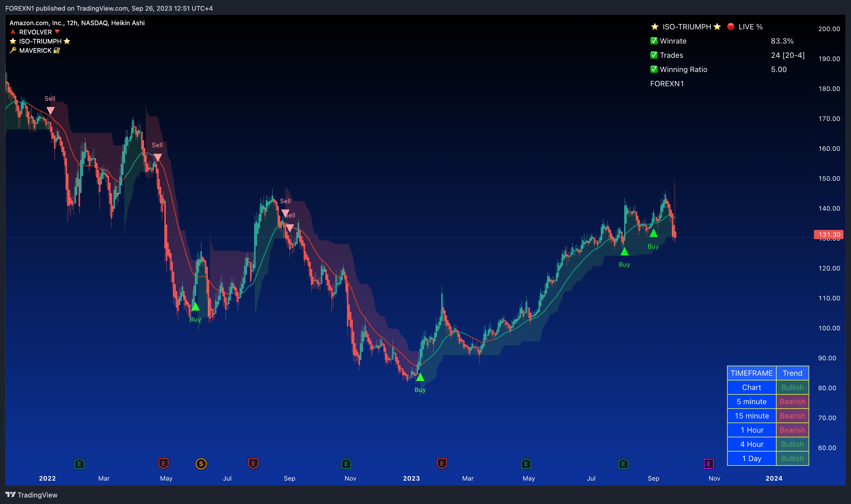Click the TIMEFRAME header cell
Viewport: 851px width, 504px height.
pos(751,373)
